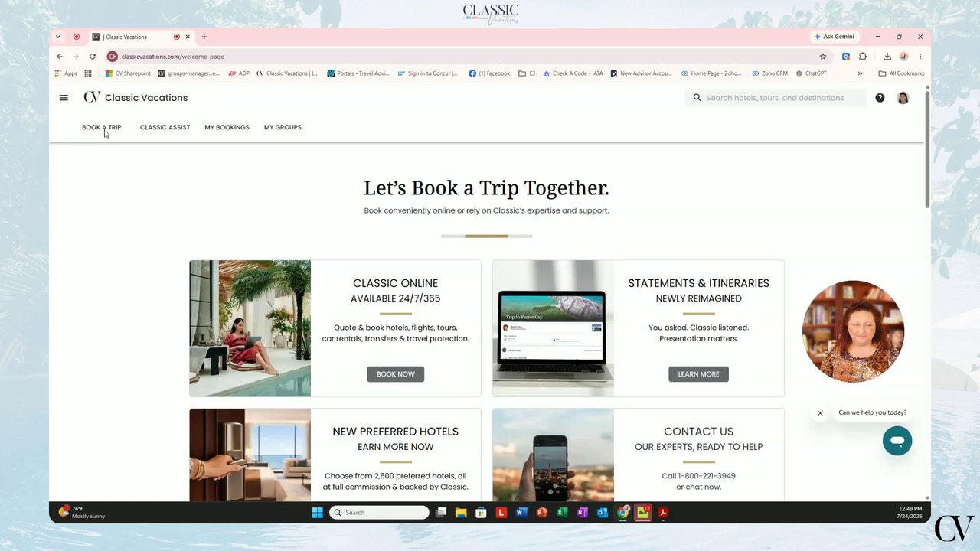This screenshot has width=980, height=551.
Task: Click the 'Call 1-800-221-3949' text
Action: [698, 476]
